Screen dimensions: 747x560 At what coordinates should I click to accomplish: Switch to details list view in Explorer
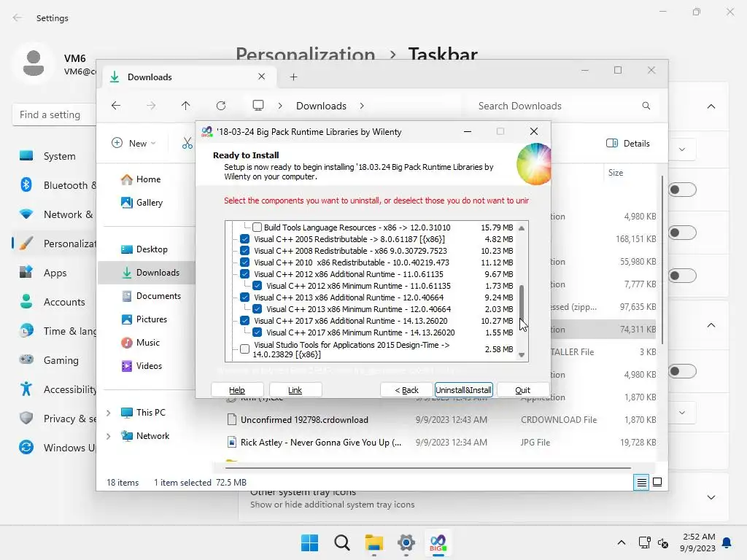642,483
